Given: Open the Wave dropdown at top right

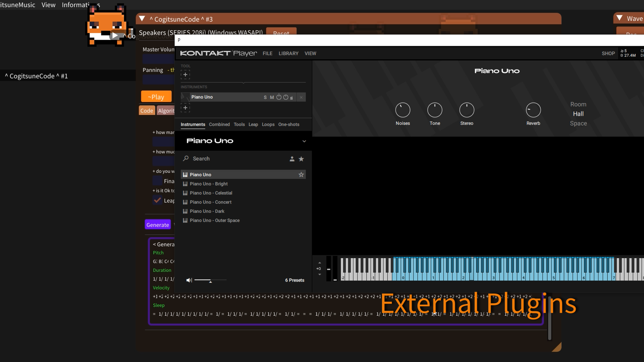Looking at the screenshot, I should point(619,18).
